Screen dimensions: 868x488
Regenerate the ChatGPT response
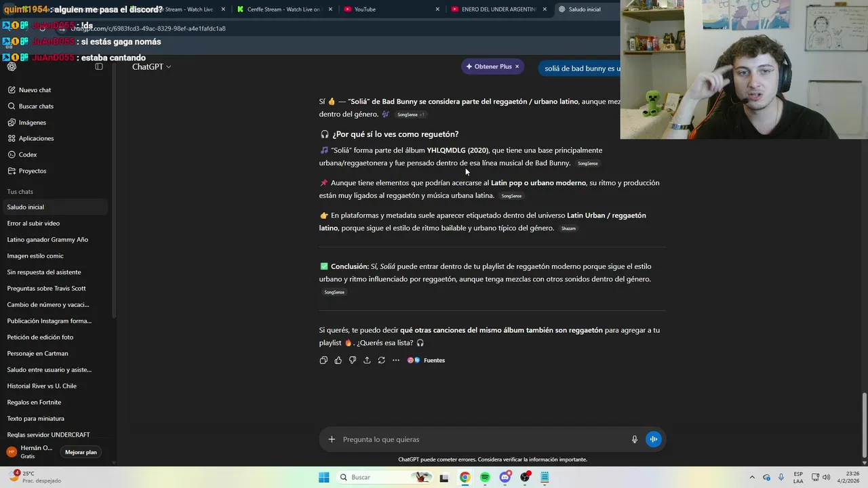(381, 360)
